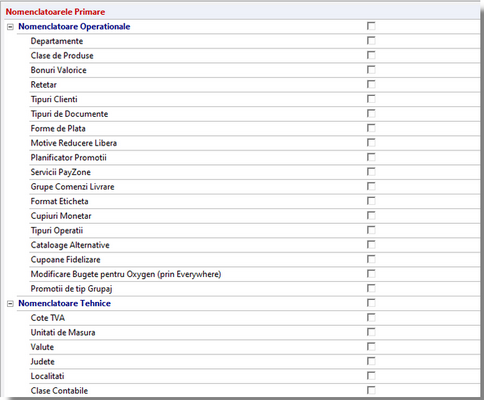Check the Motive Reducere Libera checkbox
Image resolution: width=484 pixels, height=400 pixels.
(371, 142)
